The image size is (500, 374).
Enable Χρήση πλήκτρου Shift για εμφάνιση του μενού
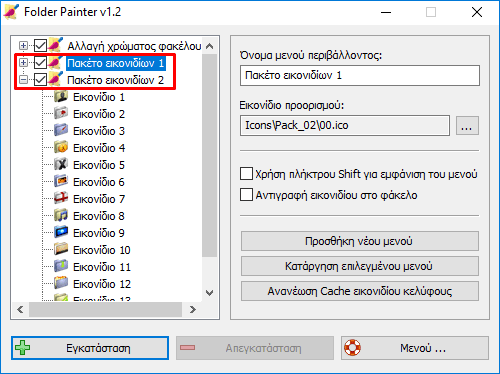[x=246, y=174]
